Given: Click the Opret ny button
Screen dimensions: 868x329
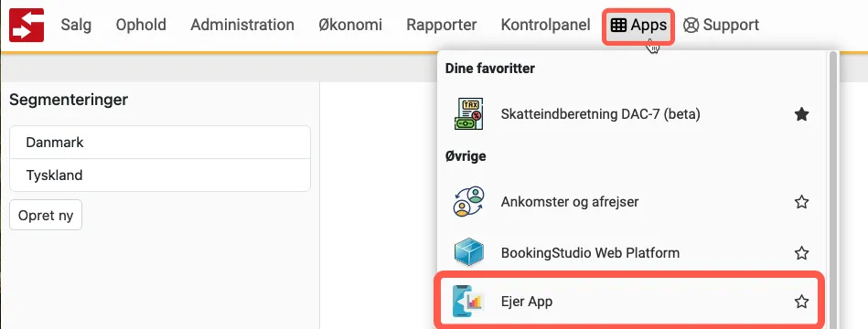Looking at the screenshot, I should pyautogui.click(x=46, y=215).
